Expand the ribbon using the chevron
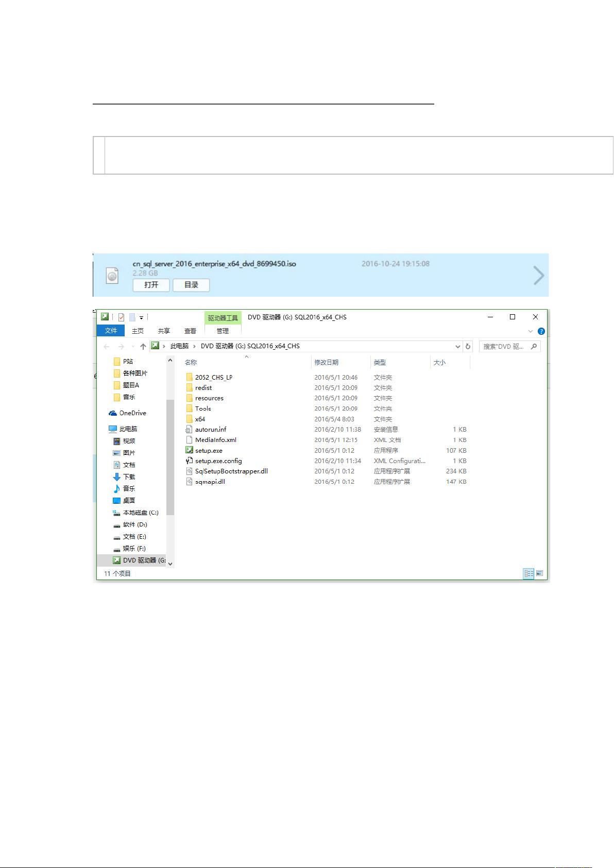This screenshot has height=868, width=614. [531, 331]
